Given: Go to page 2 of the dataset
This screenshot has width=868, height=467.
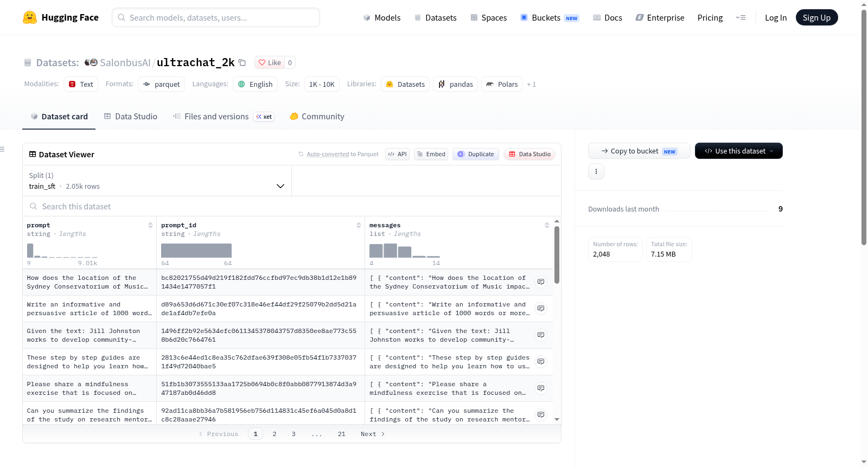Looking at the screenshot, I should 275,434.
